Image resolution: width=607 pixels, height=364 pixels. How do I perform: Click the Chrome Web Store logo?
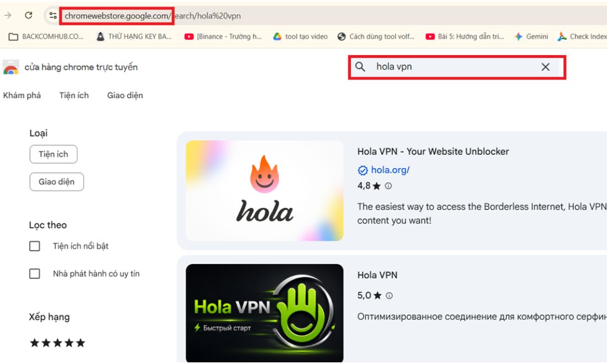pyautogui.click(x=11, y=67)
